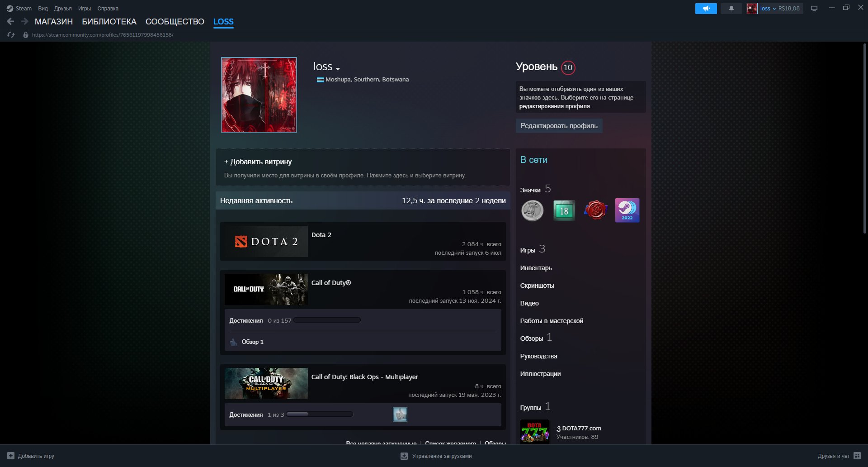Click the small avatar in the title bar
This screenshot has height=467, width=868.
(752, 9)
